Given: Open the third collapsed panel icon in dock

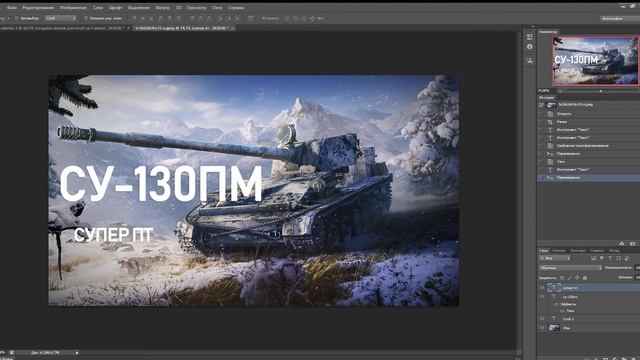Looking at the screenshot, I should [x=529, y=60].
